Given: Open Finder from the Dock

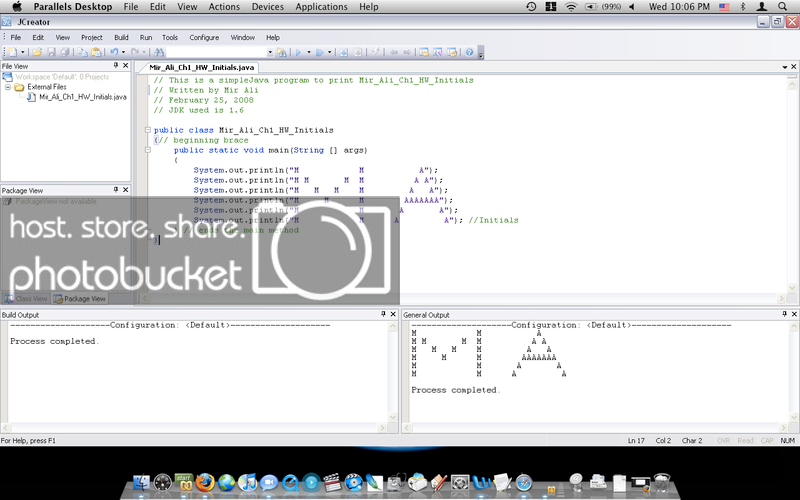Looking at the screenshot, I should (x=141, y=482).
